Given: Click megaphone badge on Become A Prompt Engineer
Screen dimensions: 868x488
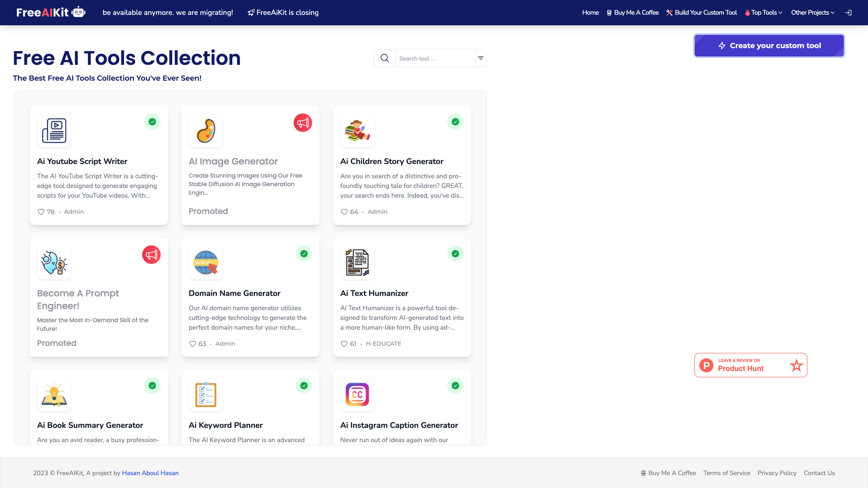Looking at the screenshot, I should click(x=151, y=255).
